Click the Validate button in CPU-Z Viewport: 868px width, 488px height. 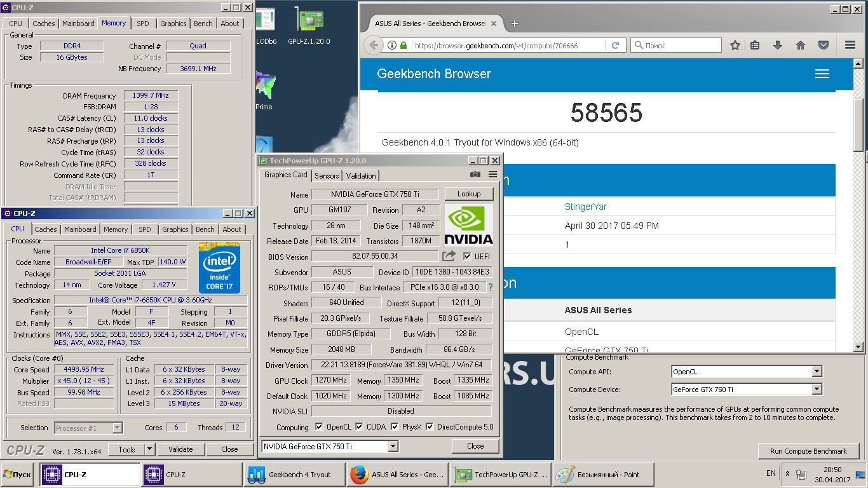point(180,449)
